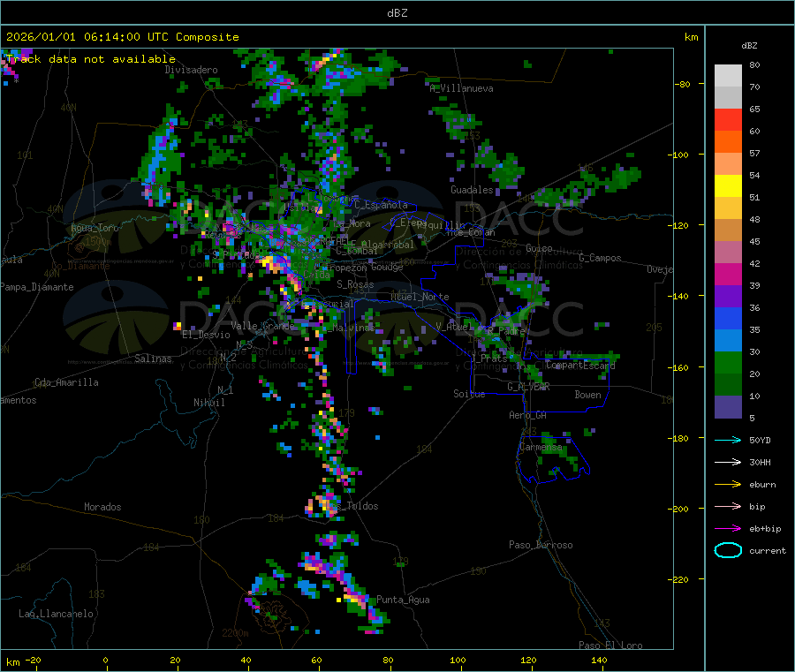Pick the slate purple bottom band of scale
This screenshot has width=795, height=672.
point(728,407)
